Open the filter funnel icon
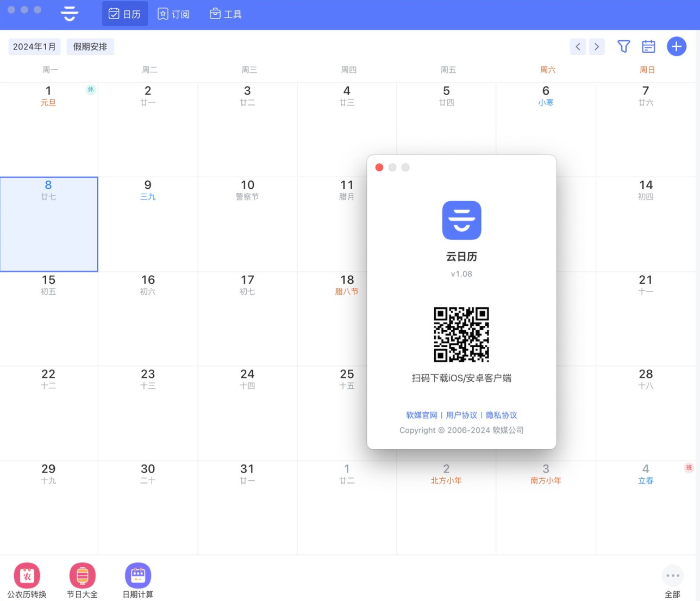The height and width of the screenshot is (601, 700). click(x=623, y=47)
